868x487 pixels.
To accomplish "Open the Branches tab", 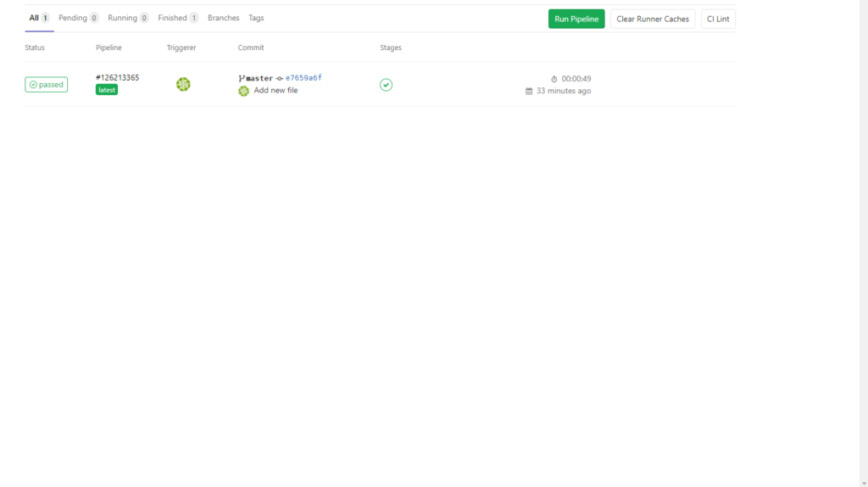I will [x=224, y=18].
